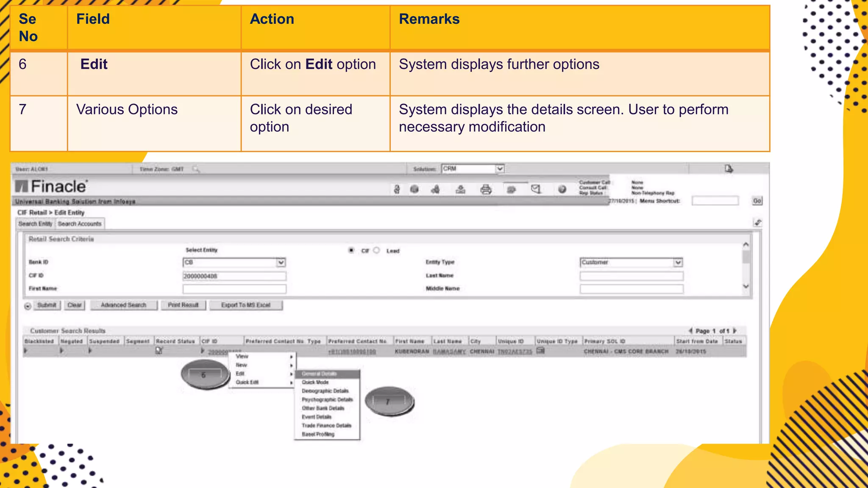Select Psychographic Details submenu option
868x488 pixels.
(327, 399)
